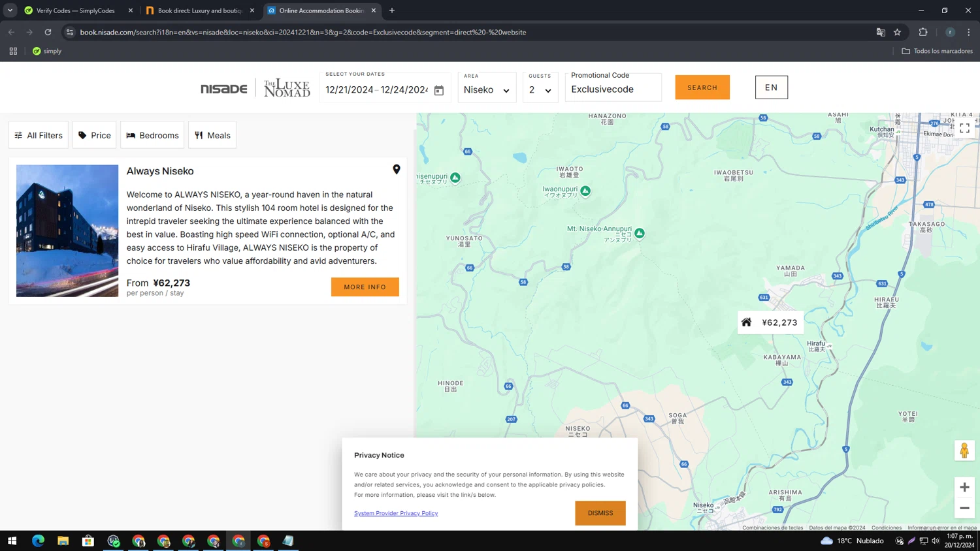Switch to Book direct: Luxury tab

[199, 10]
